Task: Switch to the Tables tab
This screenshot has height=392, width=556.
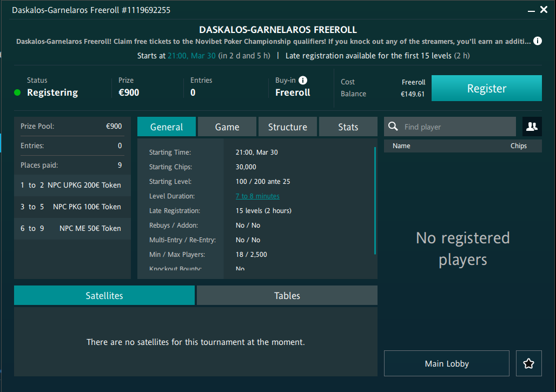Action: pyautogui.click(x=287, y=296)
